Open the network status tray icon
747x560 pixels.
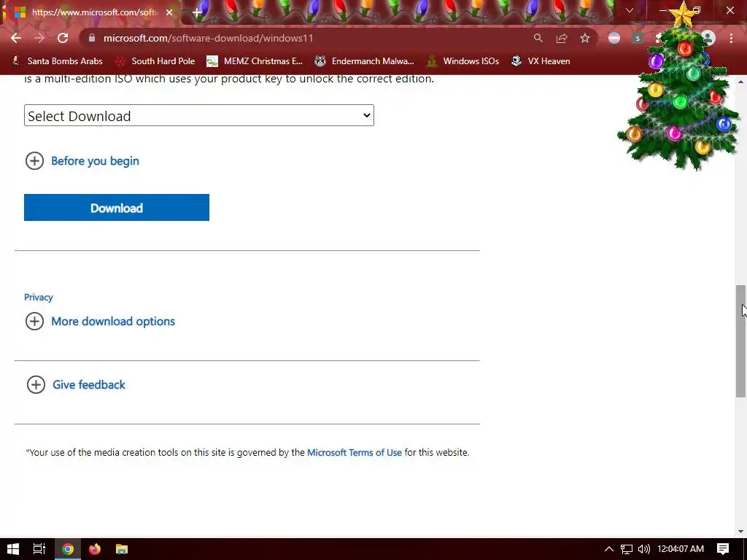[x=627, y=549]
